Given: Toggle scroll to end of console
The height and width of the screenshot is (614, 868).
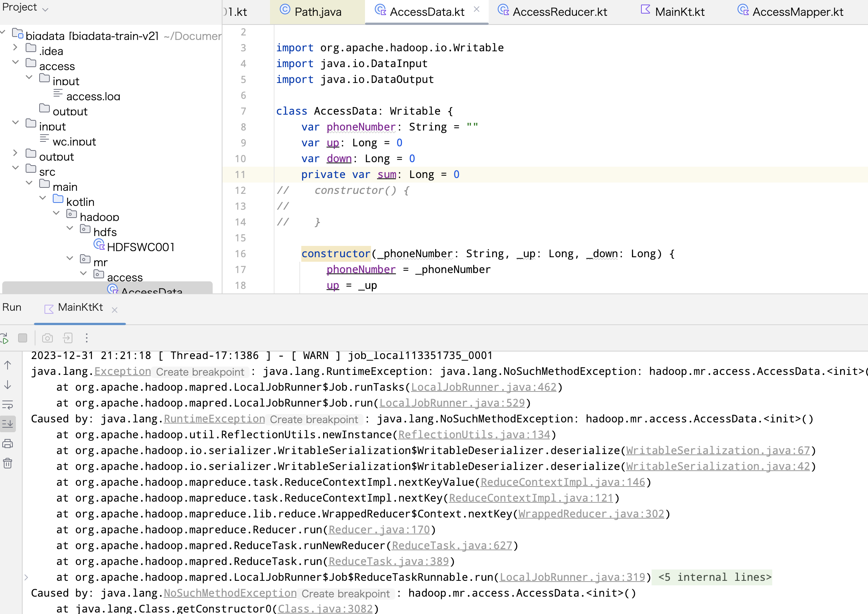Looking at the screenshot, I should coord(8,424).
